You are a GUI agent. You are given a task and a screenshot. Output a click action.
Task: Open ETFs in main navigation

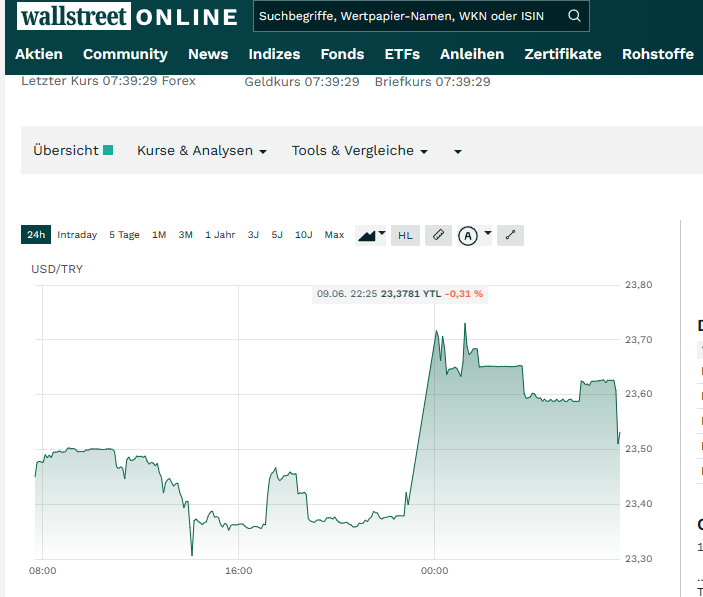[x=402, y=54]
